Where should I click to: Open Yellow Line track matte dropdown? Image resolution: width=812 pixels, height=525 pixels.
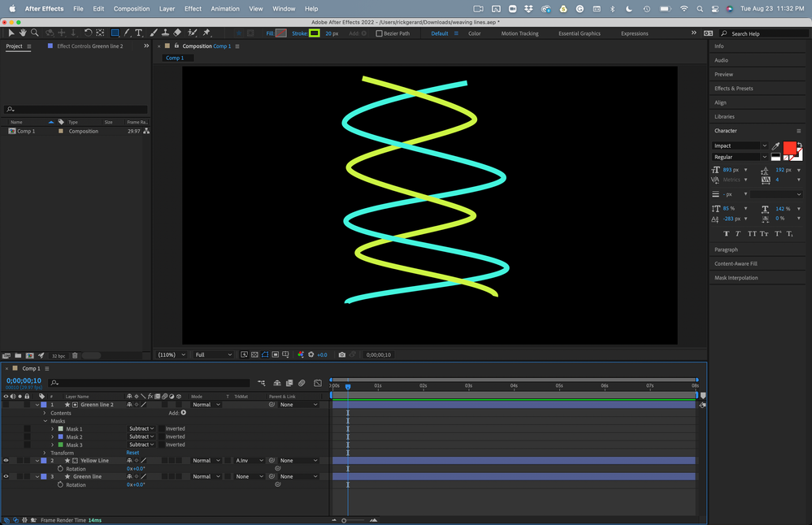pos(250,461)
